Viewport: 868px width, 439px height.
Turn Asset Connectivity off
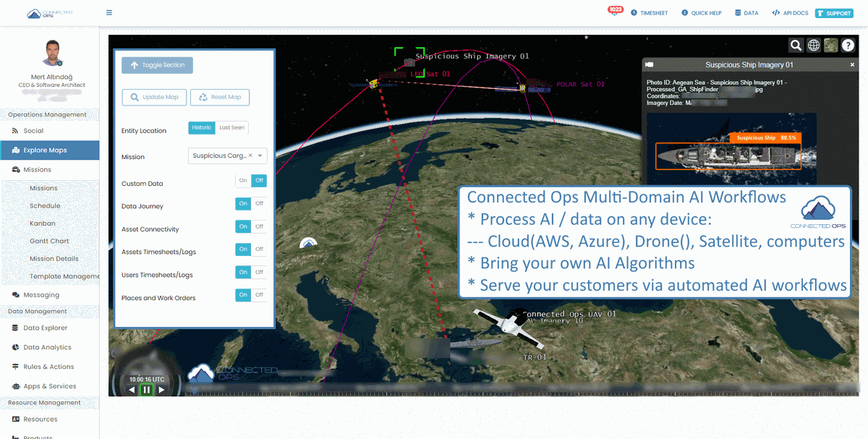point(259,226)
